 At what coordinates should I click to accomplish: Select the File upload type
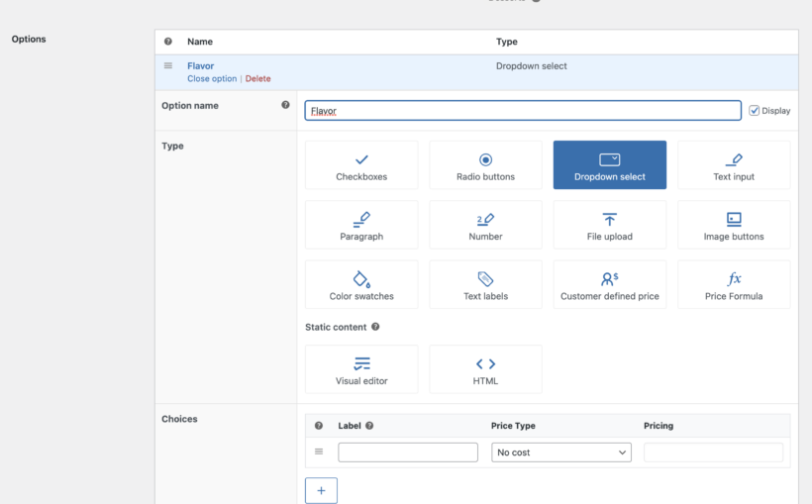tap(609, 225)
